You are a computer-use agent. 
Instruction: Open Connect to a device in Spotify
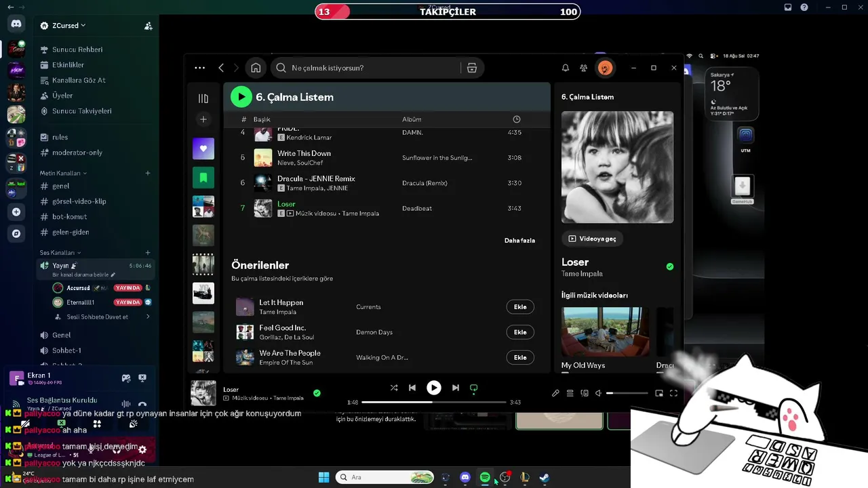tap(585, 393)
